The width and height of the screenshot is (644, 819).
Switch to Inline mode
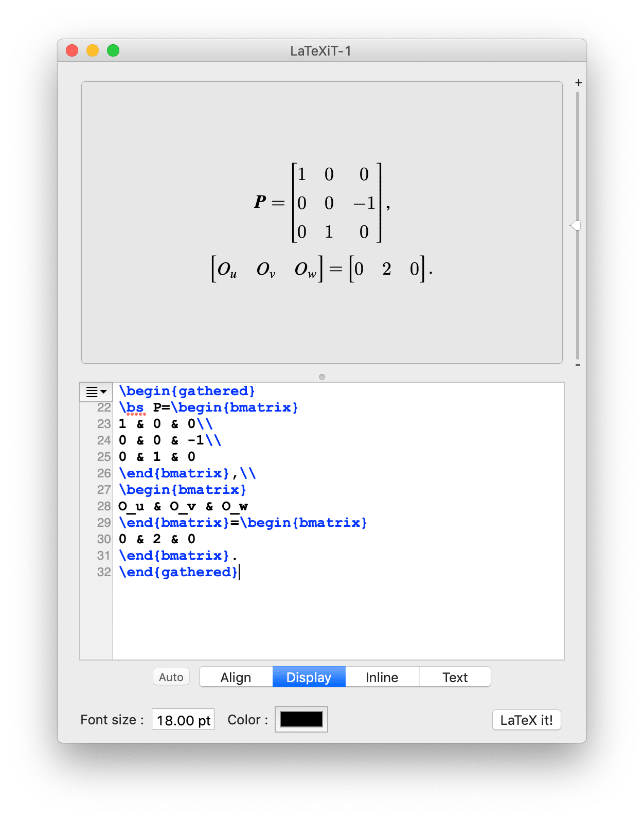click(382, 677)
